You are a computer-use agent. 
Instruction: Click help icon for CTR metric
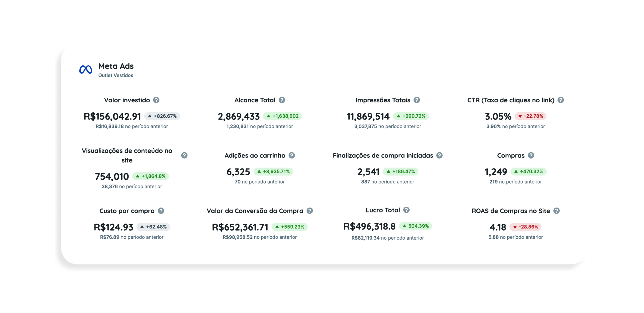tap(561, 100)
